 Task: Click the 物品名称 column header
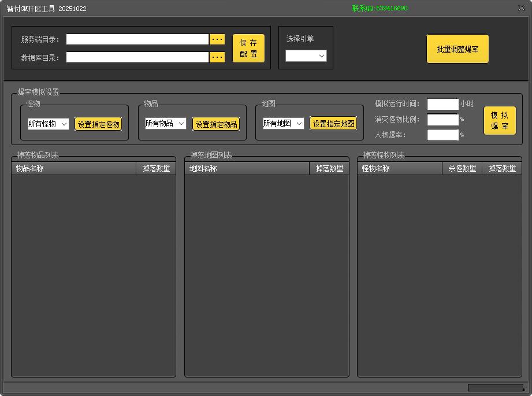point(73,168)
